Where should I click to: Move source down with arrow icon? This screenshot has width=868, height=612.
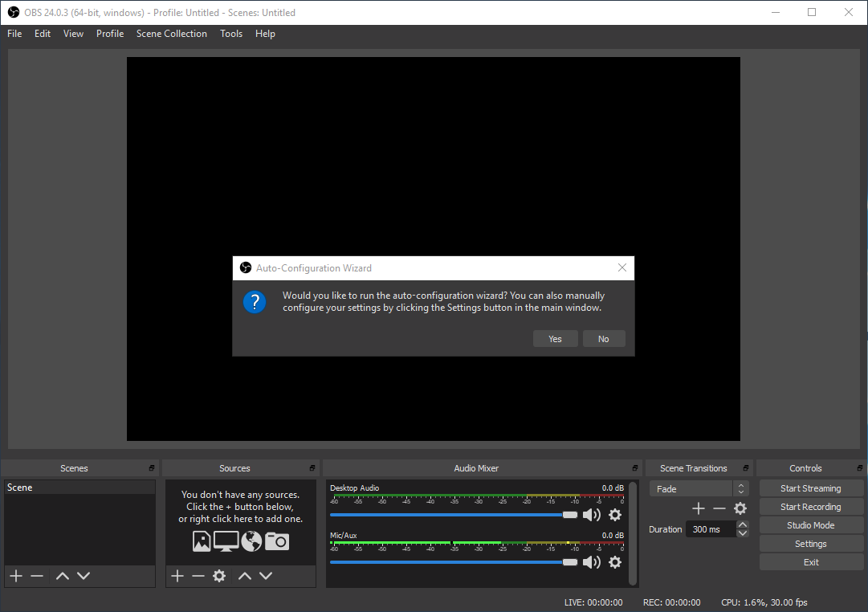point(266,576)
